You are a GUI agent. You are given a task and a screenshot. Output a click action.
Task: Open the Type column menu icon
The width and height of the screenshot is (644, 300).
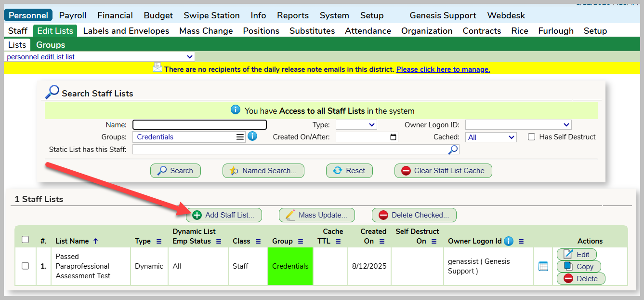[160, 241]
